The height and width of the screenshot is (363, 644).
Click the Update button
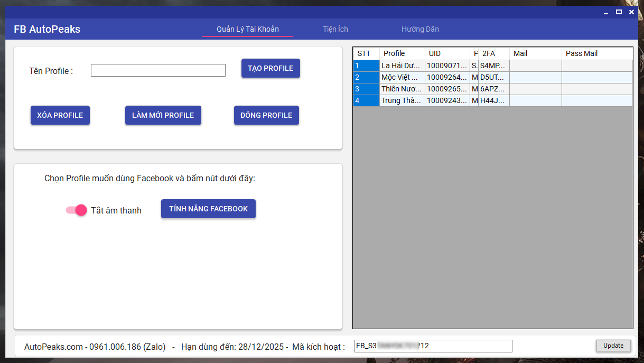[613, 346]
